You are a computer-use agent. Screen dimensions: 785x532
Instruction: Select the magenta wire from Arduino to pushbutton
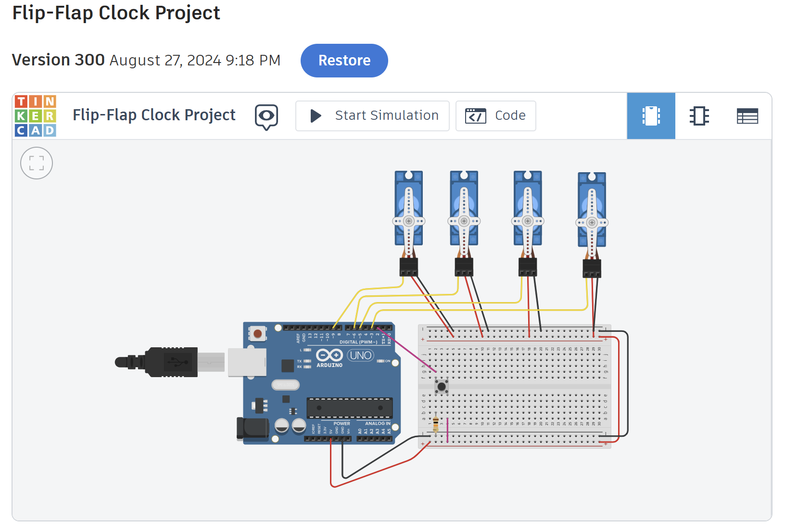406,350
